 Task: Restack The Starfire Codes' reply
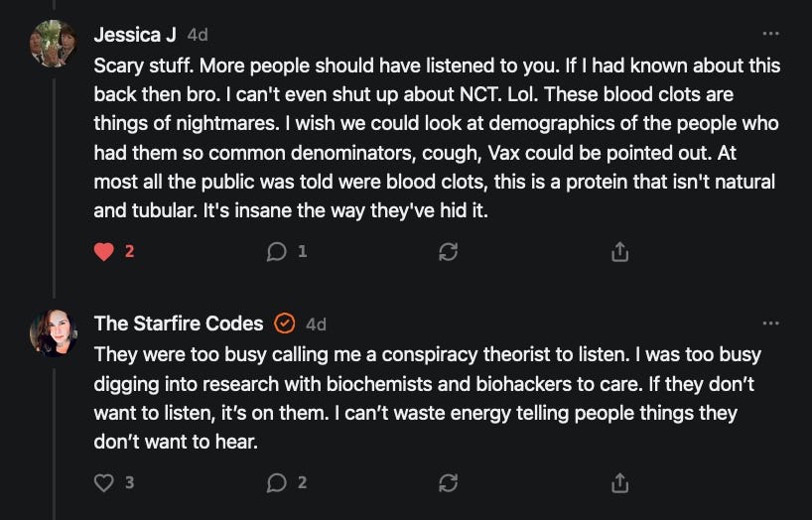pyautogui.click(x=448, y=483)
